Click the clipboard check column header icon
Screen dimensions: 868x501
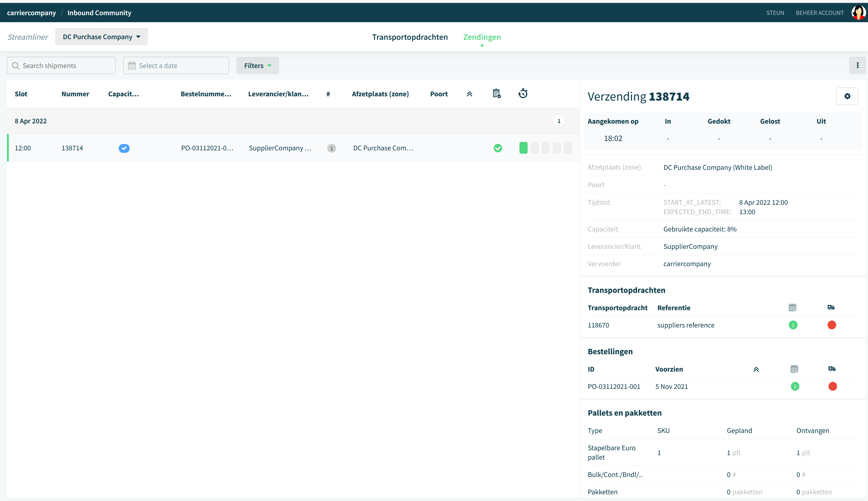497,94
